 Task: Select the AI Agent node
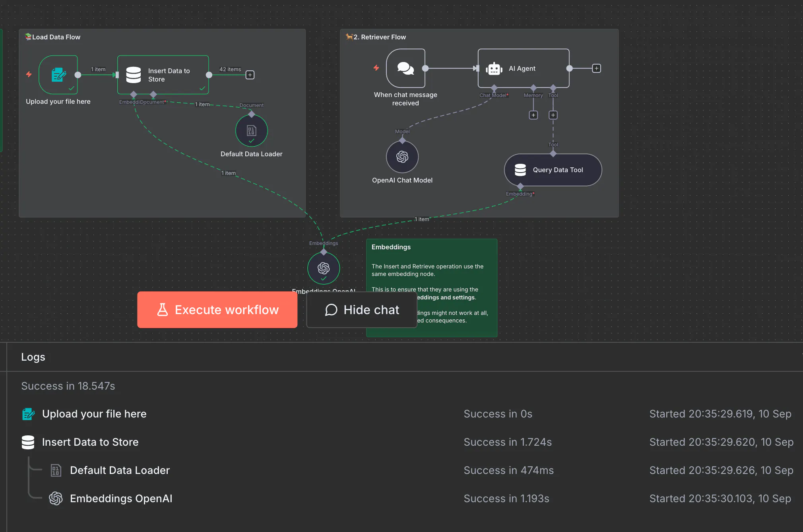click(x=523, y=68)
